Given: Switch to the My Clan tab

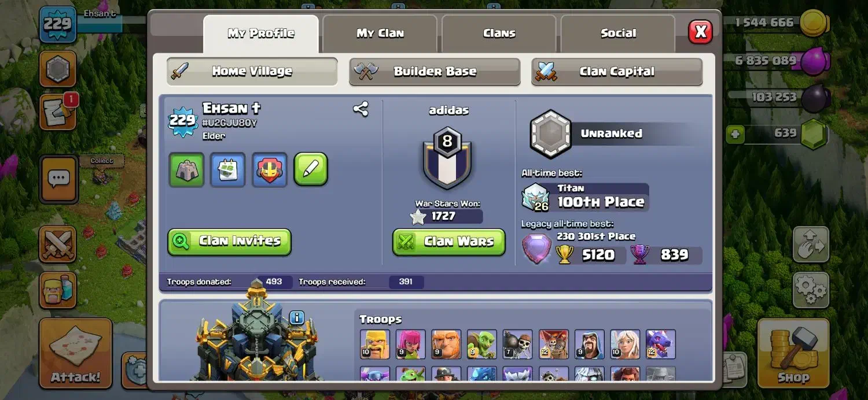Looking at the screenshot, I should tap(380, 34).
